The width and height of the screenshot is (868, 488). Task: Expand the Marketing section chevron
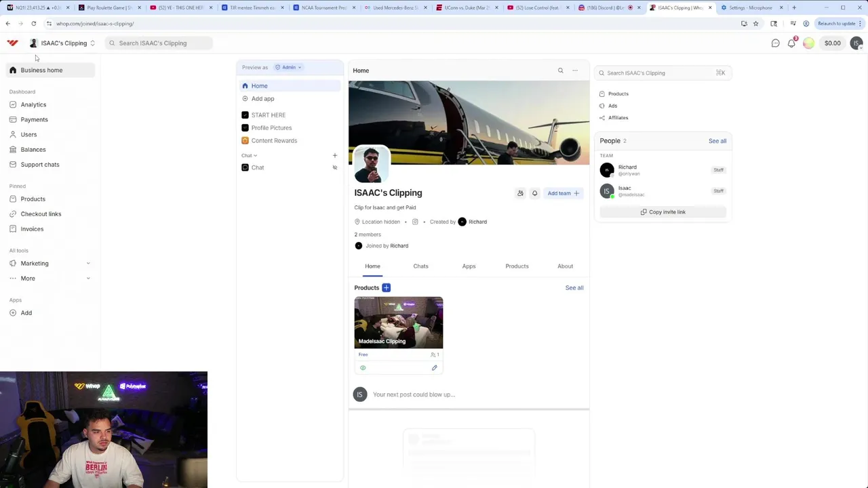pyautogui.click(x=88, y=264)
